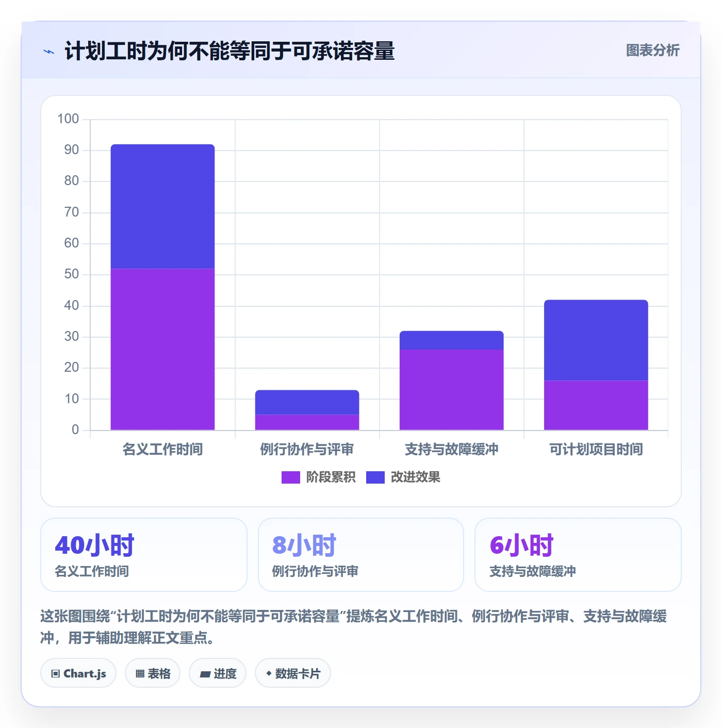Toggle the 阶段累积 legend purple swatch
722x728 pixels.
290,477
